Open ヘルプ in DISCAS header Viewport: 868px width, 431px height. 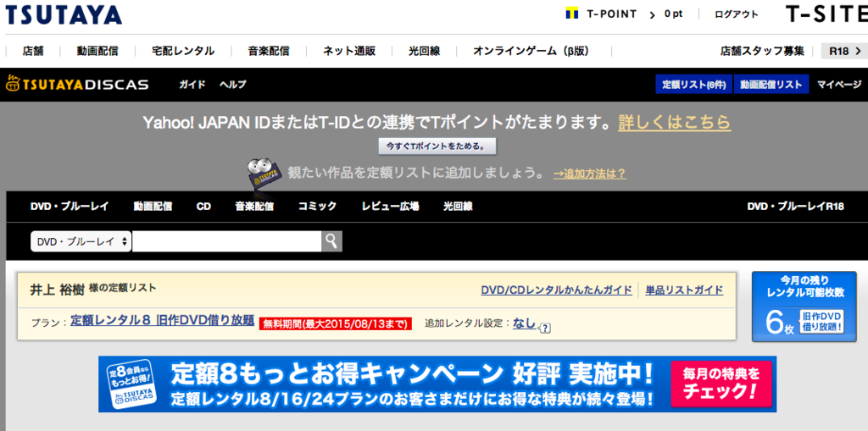tap(233, 85)
